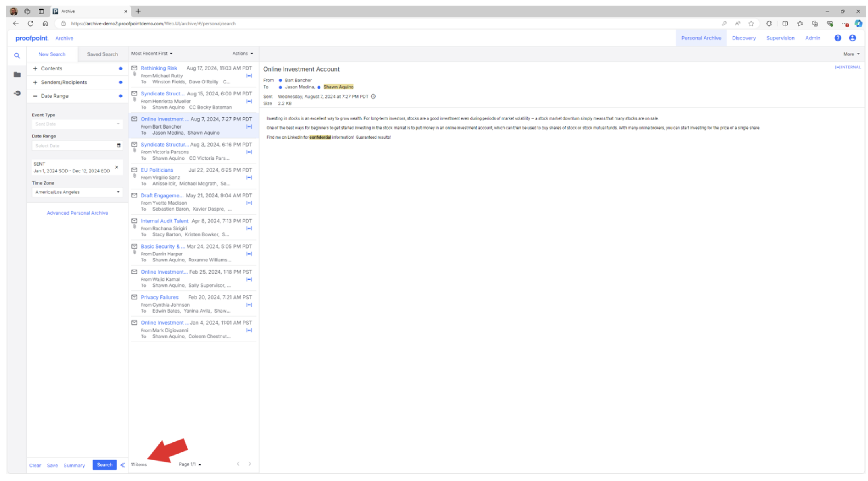Open the Privacy Failures email
This screenshot has height=481, width=868.
pos(160,297)
